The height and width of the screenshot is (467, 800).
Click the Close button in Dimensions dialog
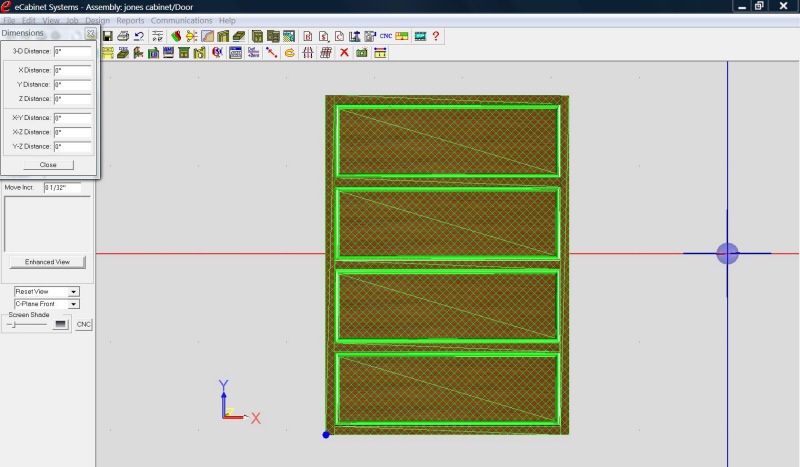pyautogui.click(x=48, y=165)
